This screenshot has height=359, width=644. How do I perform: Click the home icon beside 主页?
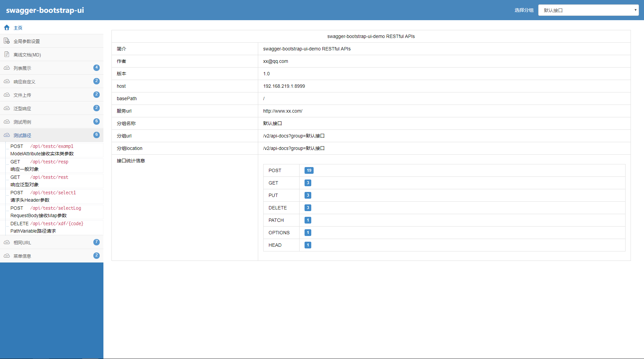7,28
